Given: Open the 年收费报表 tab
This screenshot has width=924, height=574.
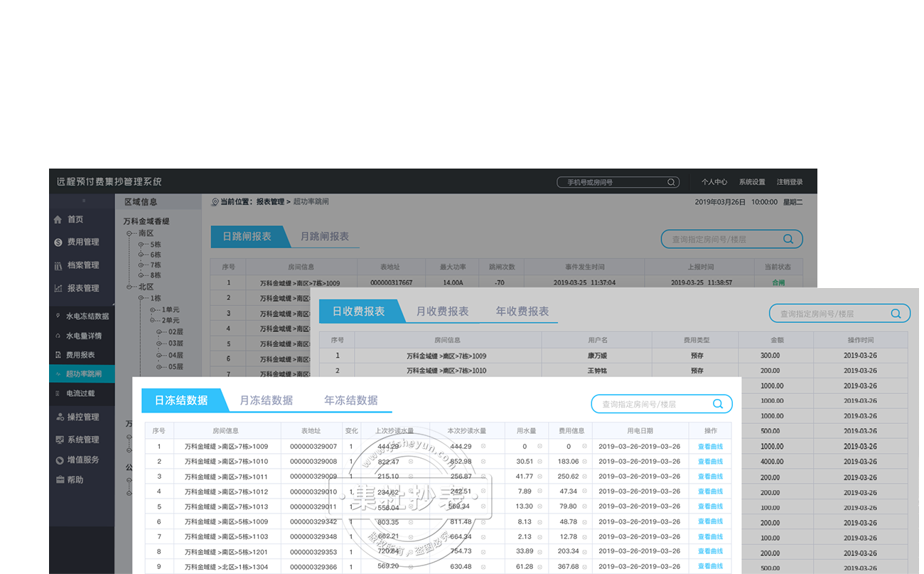Looking at the screenshot, I should click(522, 312).
